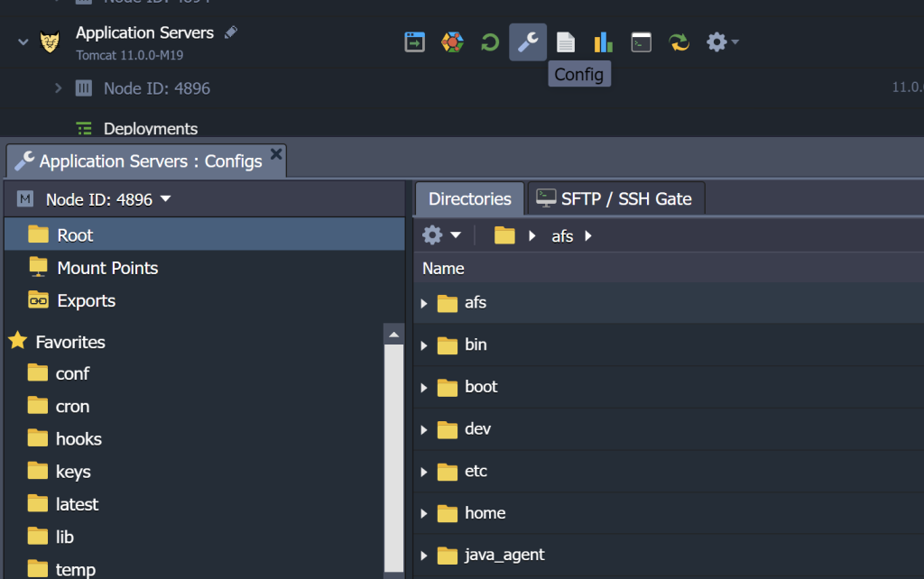Select the java_agent folder name
The width and height of the screenshot is (924, 579).
[504, 555]
